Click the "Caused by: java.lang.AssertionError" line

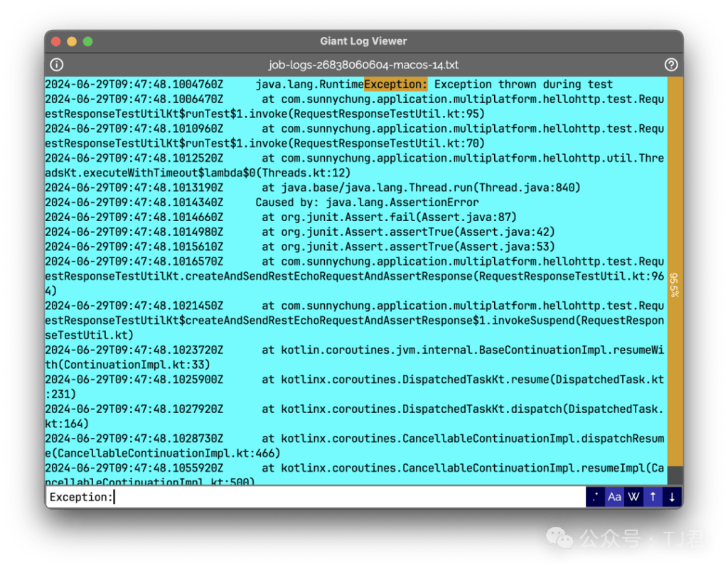pos(367,203)
